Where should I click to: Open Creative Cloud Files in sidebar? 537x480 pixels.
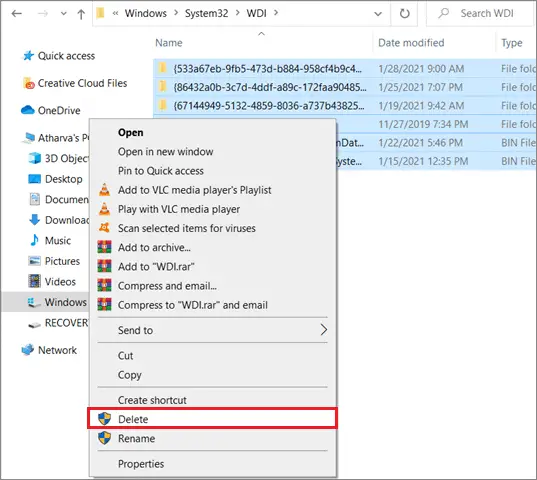pyautogui.click(x=82, y=83)
